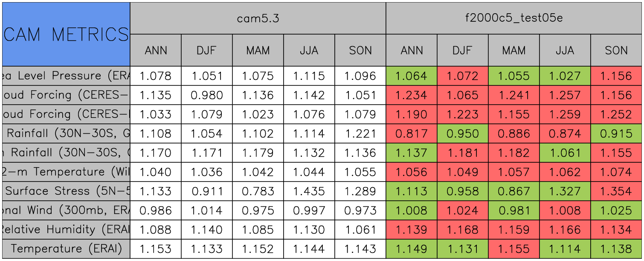644x261 pixels.
Task: Click the red cell showing 0.817
Action: click(412, 133)
